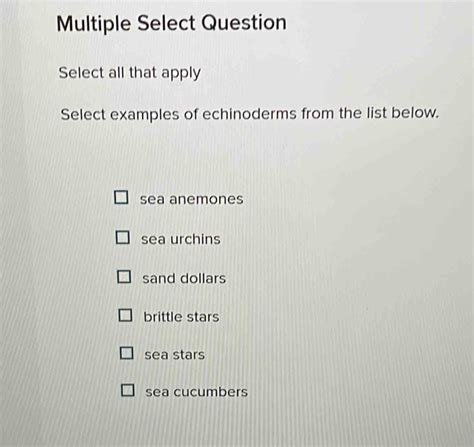This screenshot has width=474, height=447.
Task: Click the 'Select all that apply' instruction
Action: click(x=130, y=73)
